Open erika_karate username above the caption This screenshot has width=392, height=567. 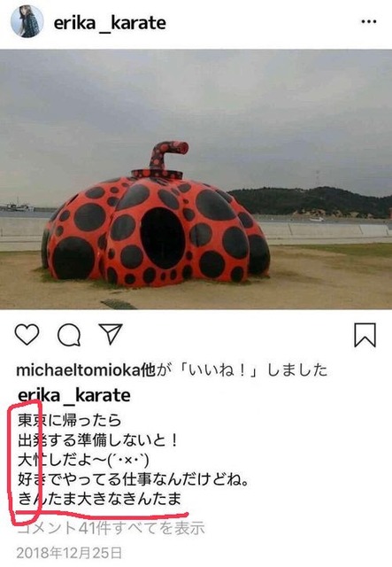(x=73, y=395)
